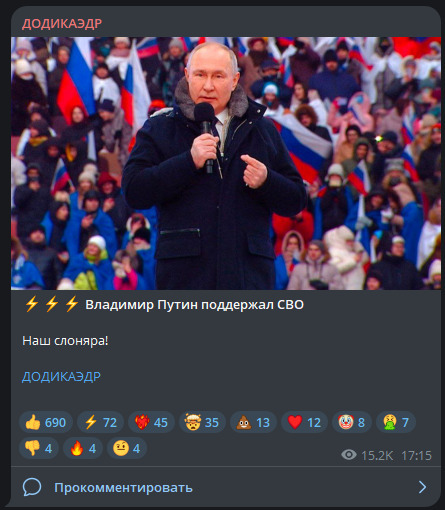The image size is (445, 510).
Task: Add thumbs up reaction with 690 count
Action: 46,422
